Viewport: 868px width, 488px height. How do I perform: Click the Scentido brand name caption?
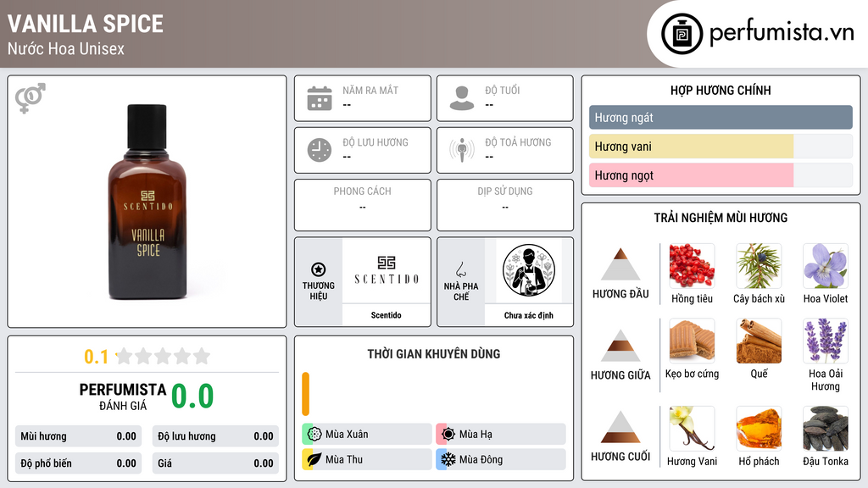pos(387,315)
